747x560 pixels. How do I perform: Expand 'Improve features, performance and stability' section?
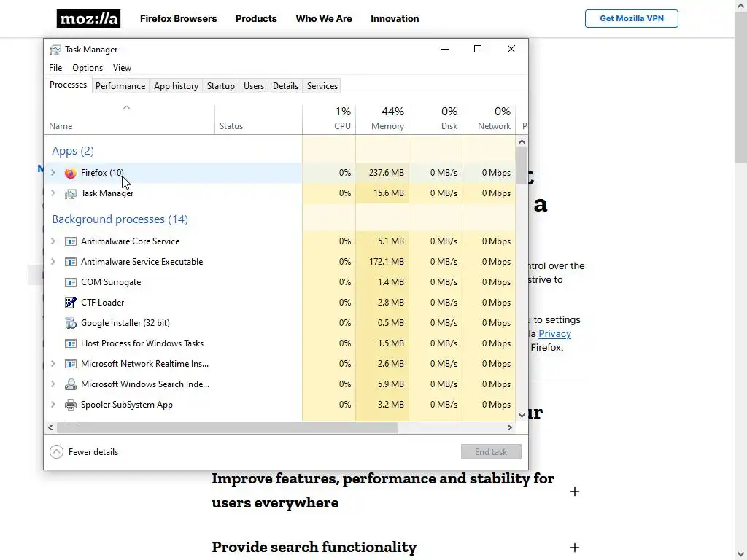click(575, 491)
